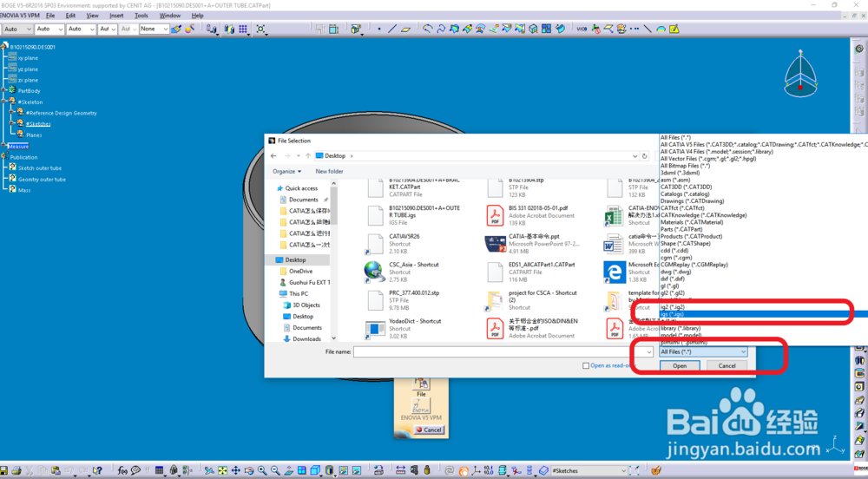Select Measure node in specification tree
868x479 pixels.
17,146
